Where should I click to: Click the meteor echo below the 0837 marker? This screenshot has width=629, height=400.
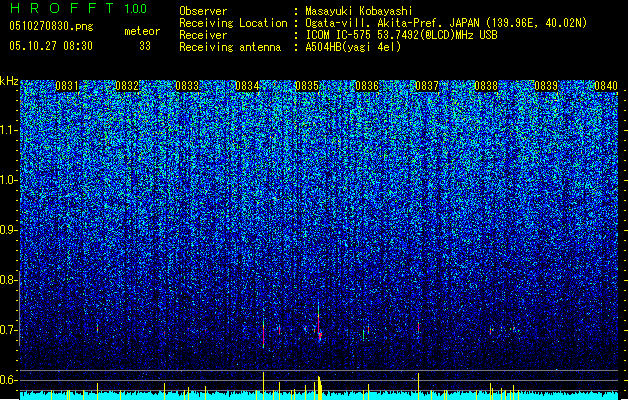tap(418, 327)
